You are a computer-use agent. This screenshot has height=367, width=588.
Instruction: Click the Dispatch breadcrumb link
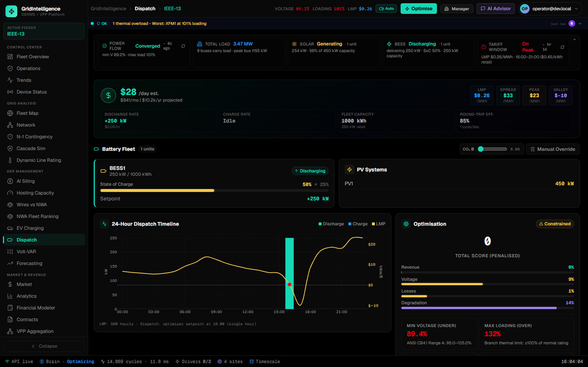click(x=145, y=9)
